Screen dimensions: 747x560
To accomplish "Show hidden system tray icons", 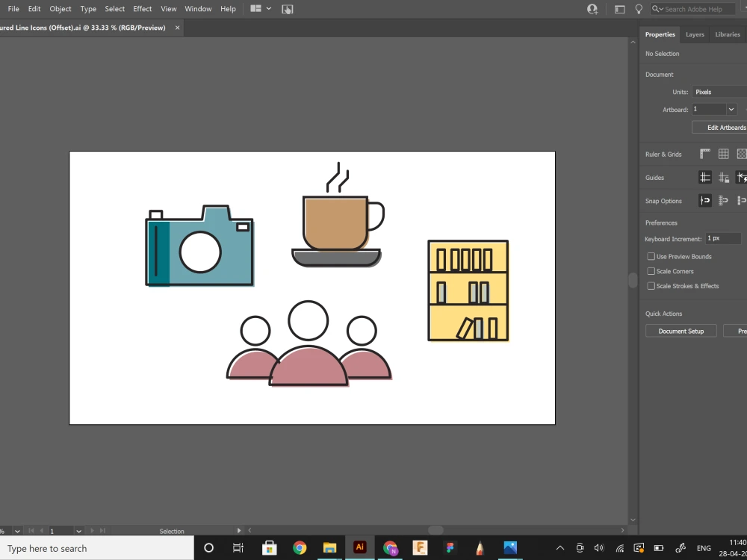I will (x=560, y=548).
